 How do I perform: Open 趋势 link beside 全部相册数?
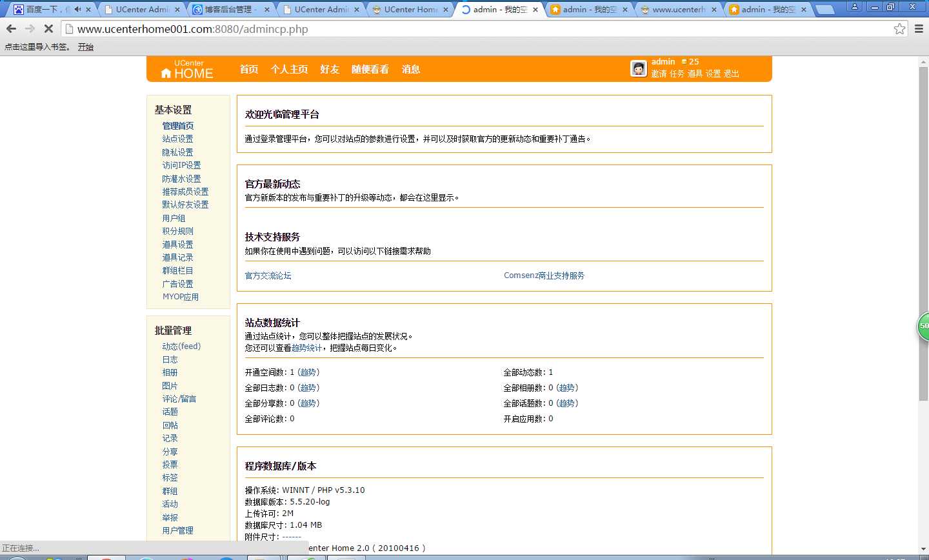566,388
